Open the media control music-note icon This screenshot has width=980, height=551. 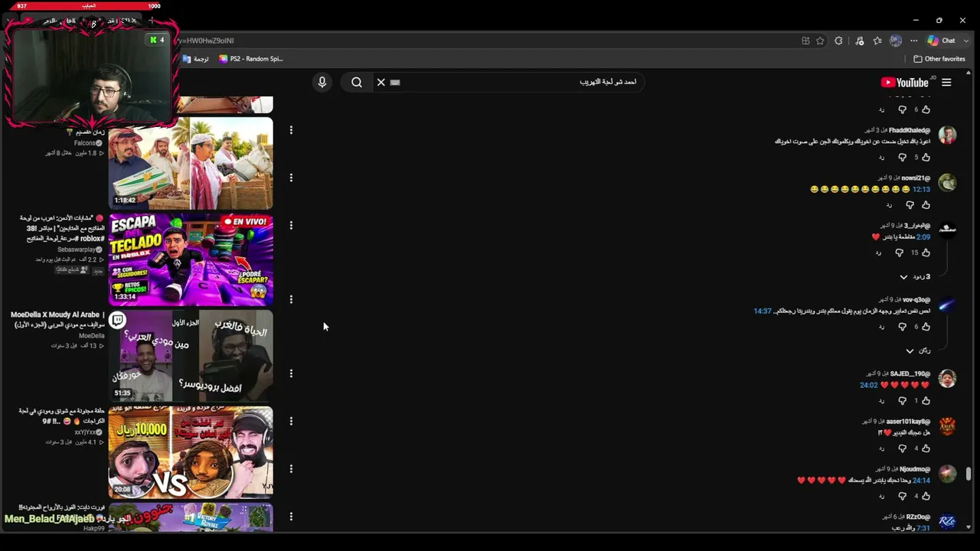click(x=860, y=41)
